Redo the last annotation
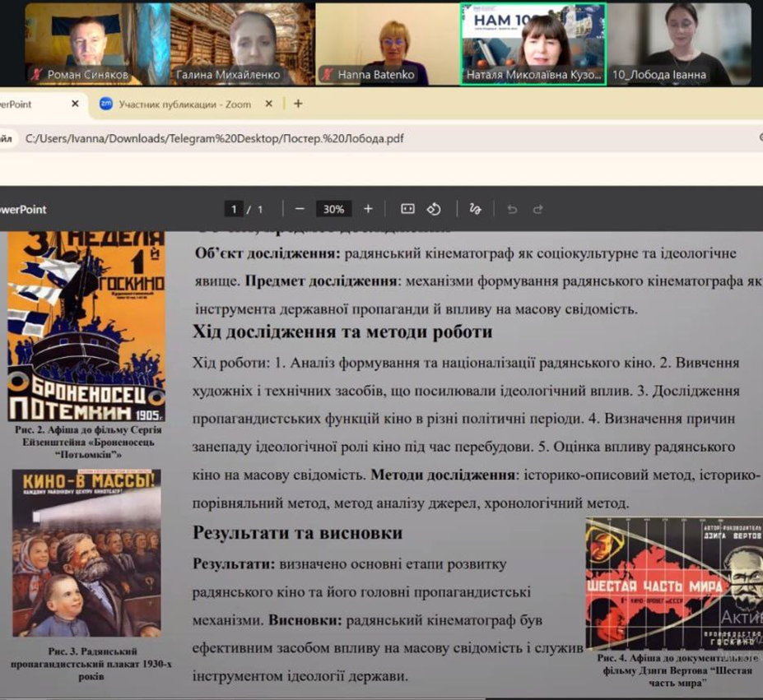The width and height of the screenshot is (763, 700). click(x=538, y=209)
